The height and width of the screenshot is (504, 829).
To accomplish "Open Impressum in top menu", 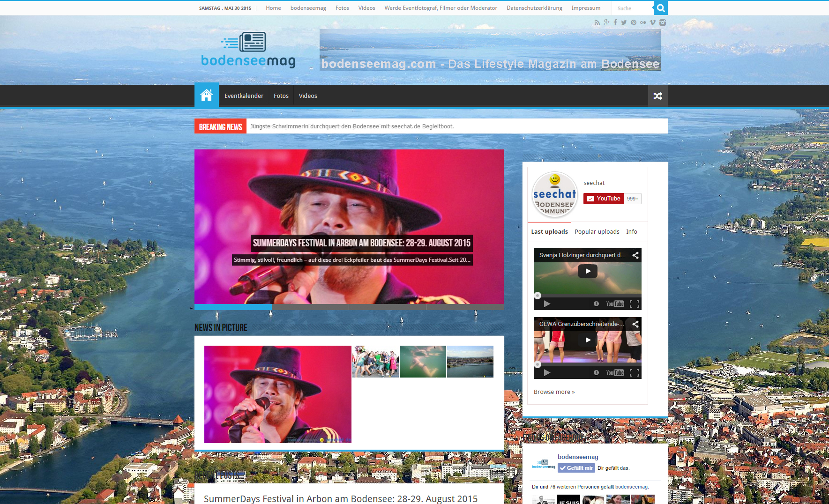I will coord(586,8).
